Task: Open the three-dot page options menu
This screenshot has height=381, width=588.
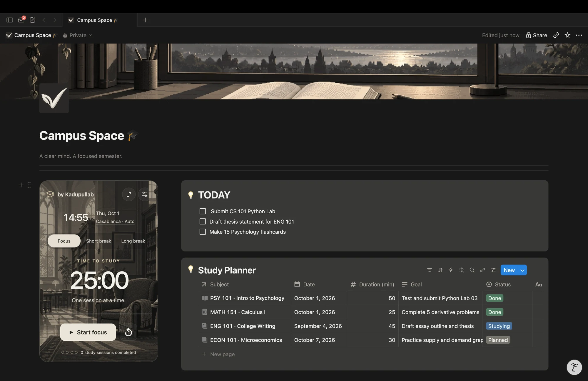Action: [579, 35]
